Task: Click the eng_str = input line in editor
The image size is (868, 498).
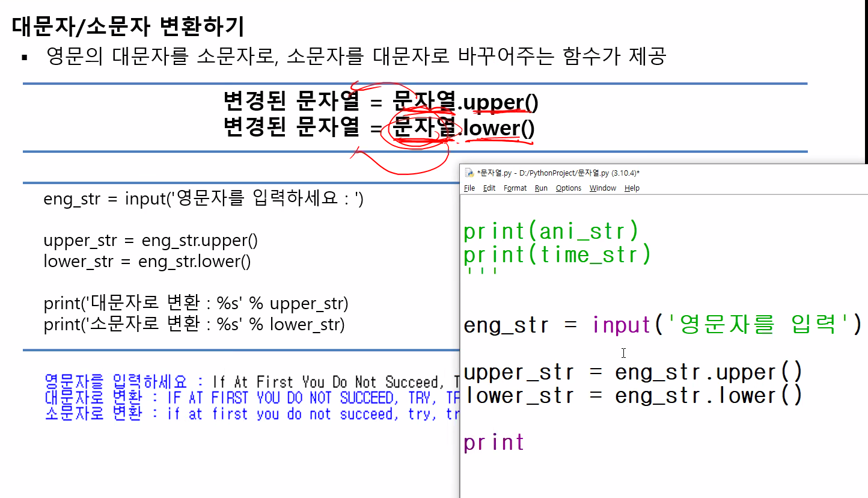Action: 663,325
